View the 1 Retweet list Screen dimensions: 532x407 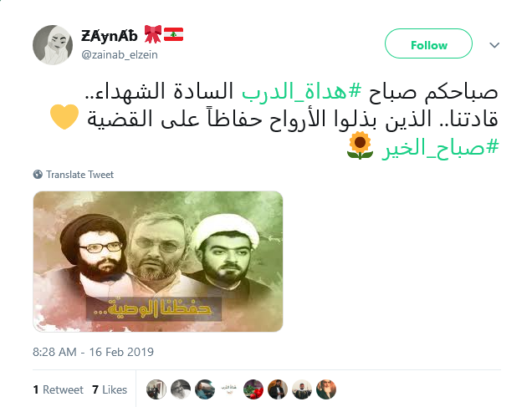pos(58,389)
